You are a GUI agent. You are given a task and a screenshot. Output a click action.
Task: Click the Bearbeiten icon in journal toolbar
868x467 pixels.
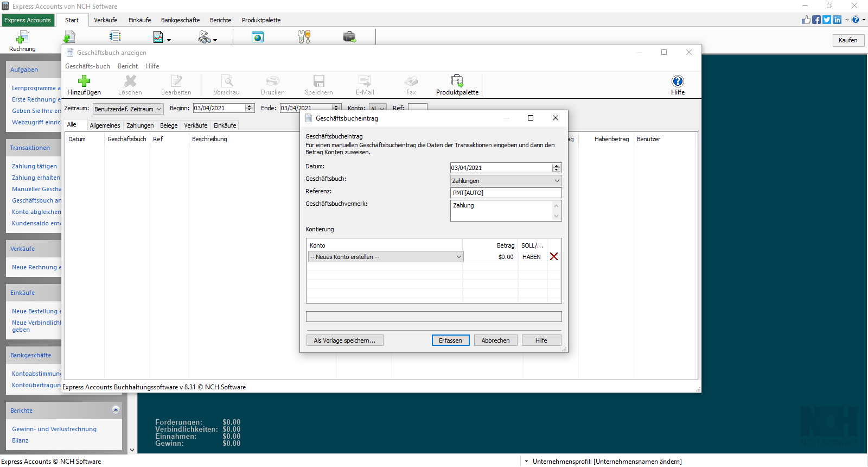coord(176,81)
